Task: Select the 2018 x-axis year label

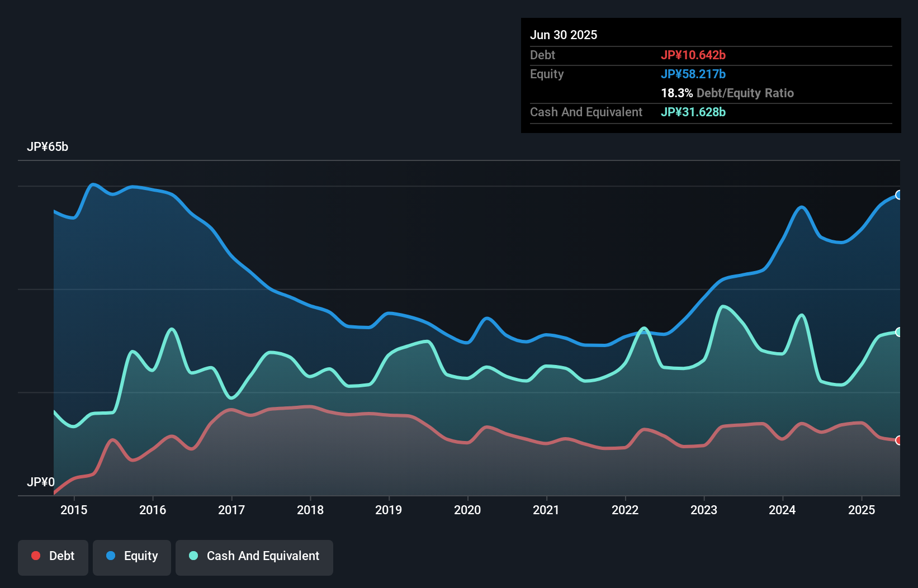Action: 310,510
